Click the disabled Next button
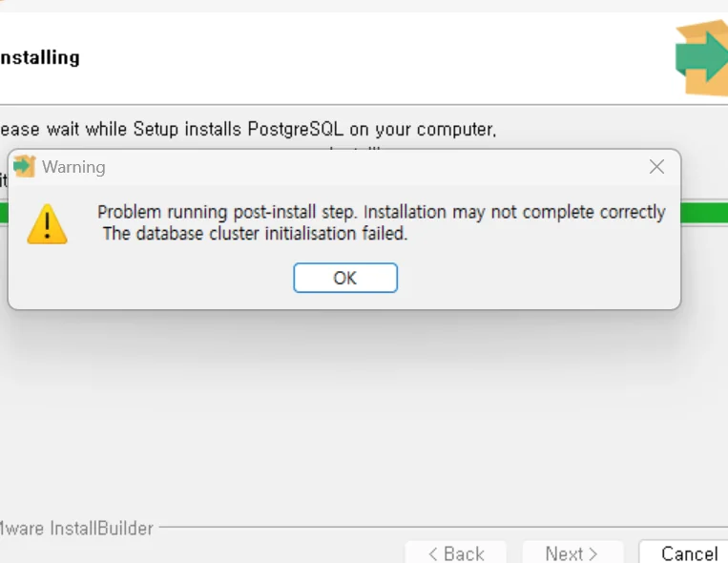 click(x=572, y=553)
